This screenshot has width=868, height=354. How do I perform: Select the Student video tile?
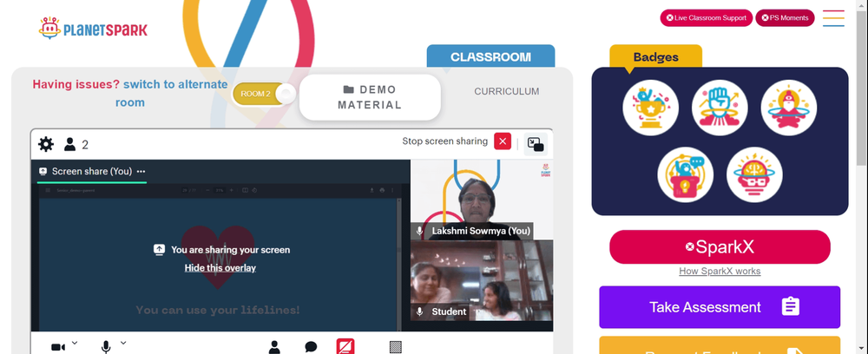482,280
